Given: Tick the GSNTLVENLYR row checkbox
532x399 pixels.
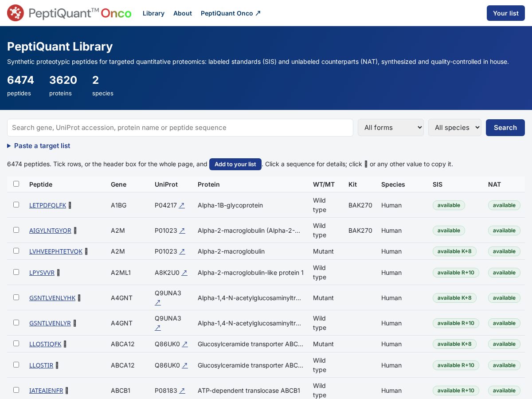Looking at the screenshot, I should 16,323.
